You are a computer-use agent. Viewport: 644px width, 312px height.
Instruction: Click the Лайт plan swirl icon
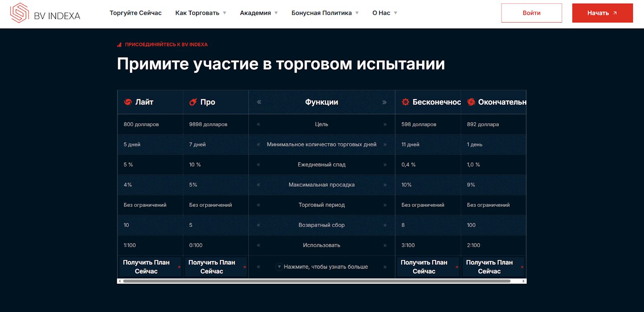[128, 102]
